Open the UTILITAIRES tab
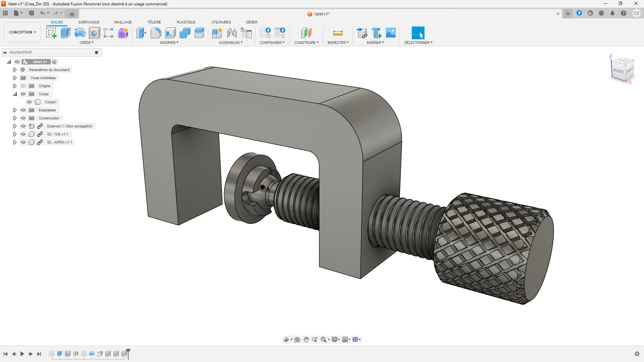 pos(221,22)
